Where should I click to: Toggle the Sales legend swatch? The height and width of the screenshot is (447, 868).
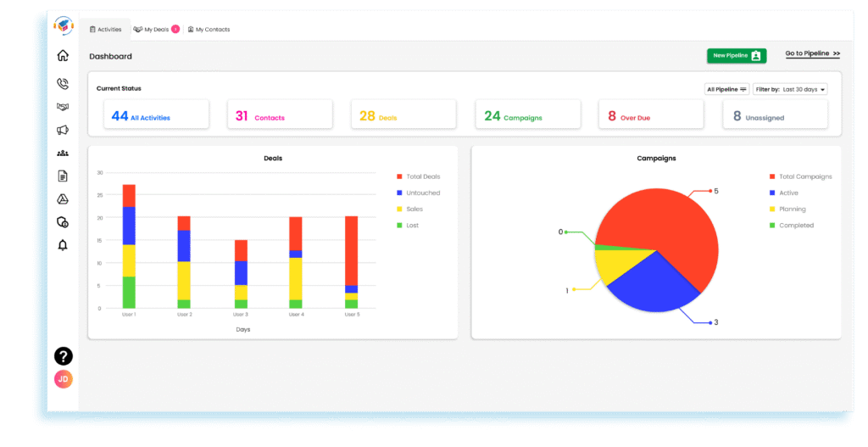(x=399, y=209)
